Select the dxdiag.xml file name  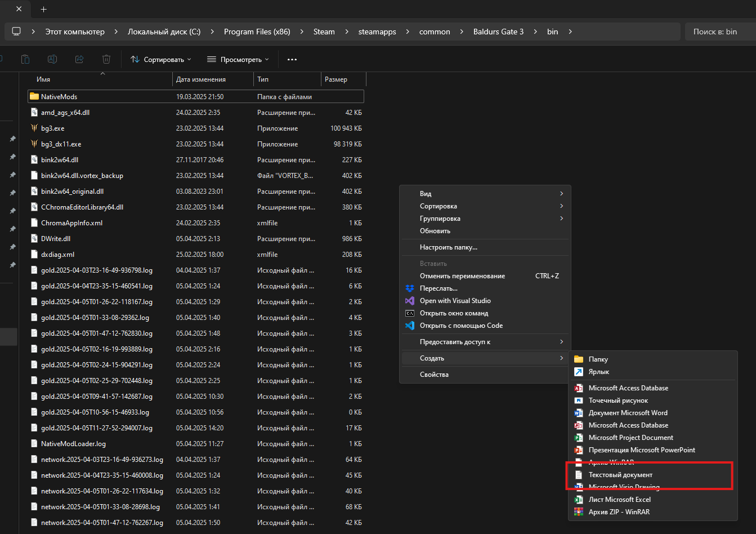(x=57, y=255)
